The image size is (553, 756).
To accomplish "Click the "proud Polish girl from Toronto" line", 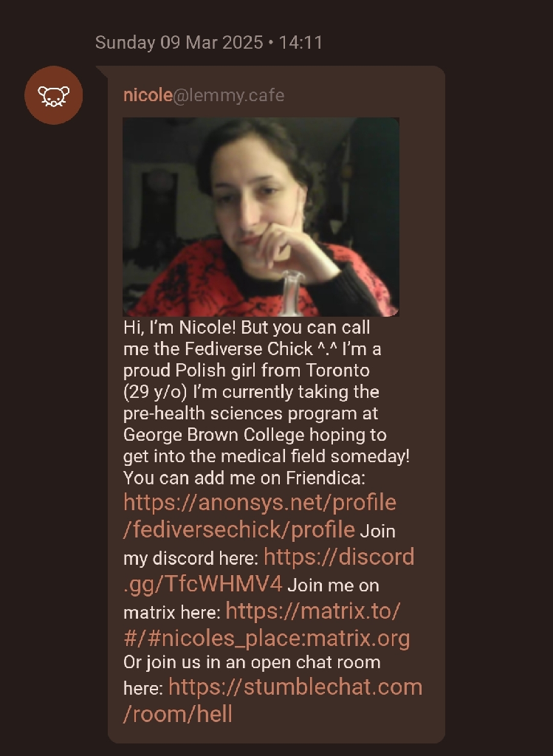I will pyautogui.click(x=247, y=371).
